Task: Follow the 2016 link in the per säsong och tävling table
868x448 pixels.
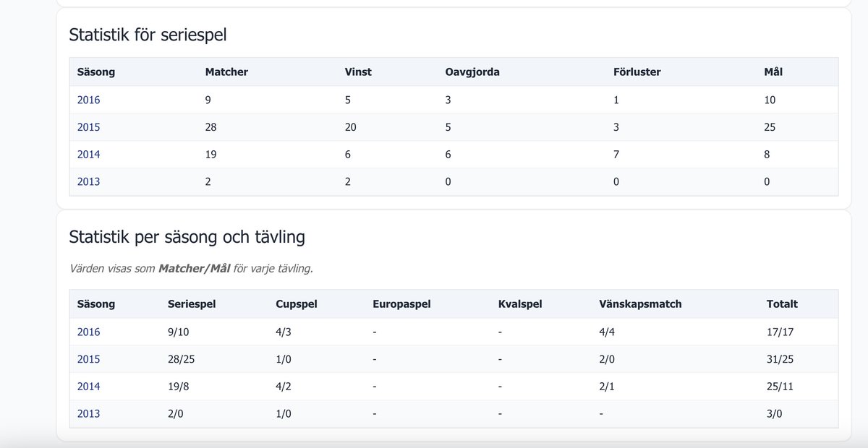Action: tap(88, 332)
